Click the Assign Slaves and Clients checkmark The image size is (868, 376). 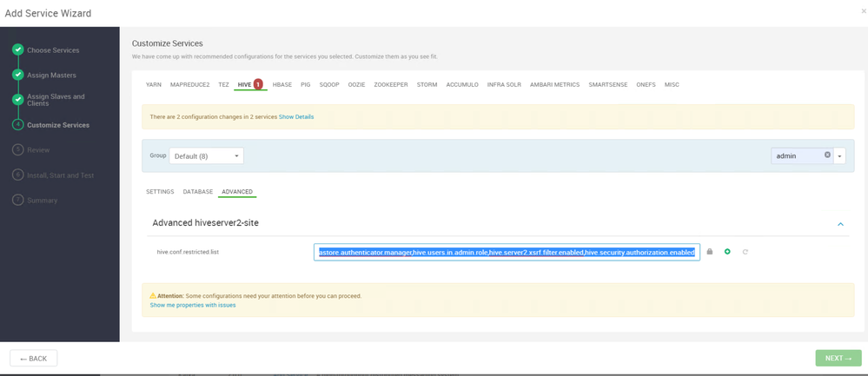[x=17, y=100]
